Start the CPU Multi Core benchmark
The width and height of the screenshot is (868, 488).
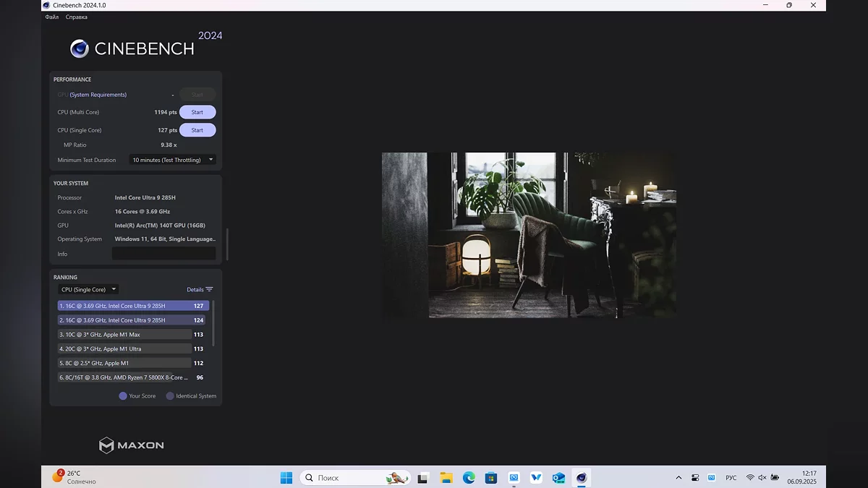click(x=197, y=112)
